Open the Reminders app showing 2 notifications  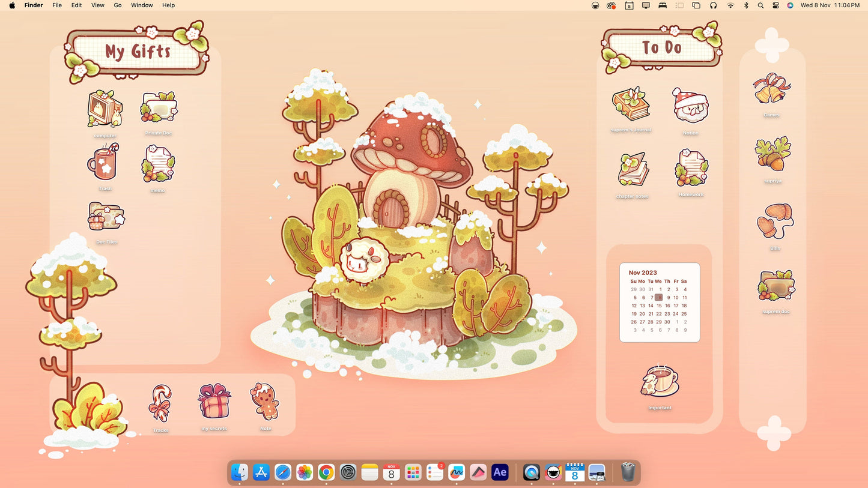pos(434,472)
